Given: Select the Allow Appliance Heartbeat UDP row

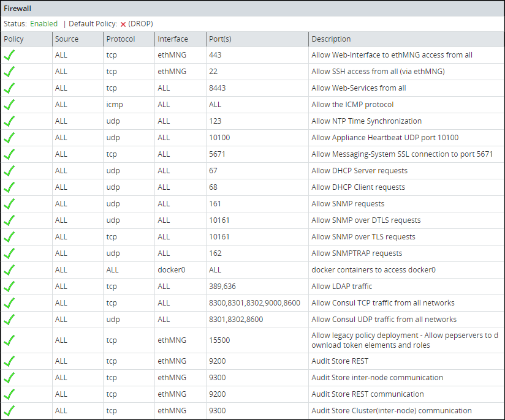Looking at the screenshot, I should click(385, 138).
